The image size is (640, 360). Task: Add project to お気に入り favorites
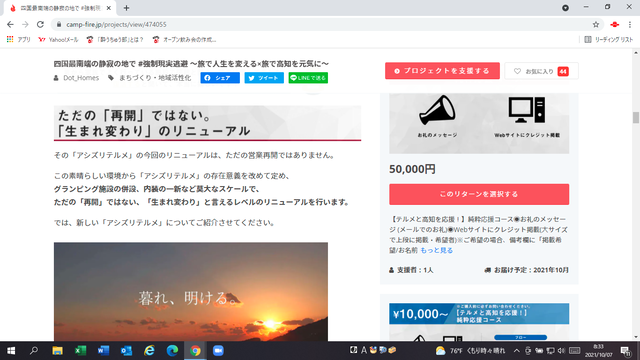pyautogui.click(x=541, y=71)
